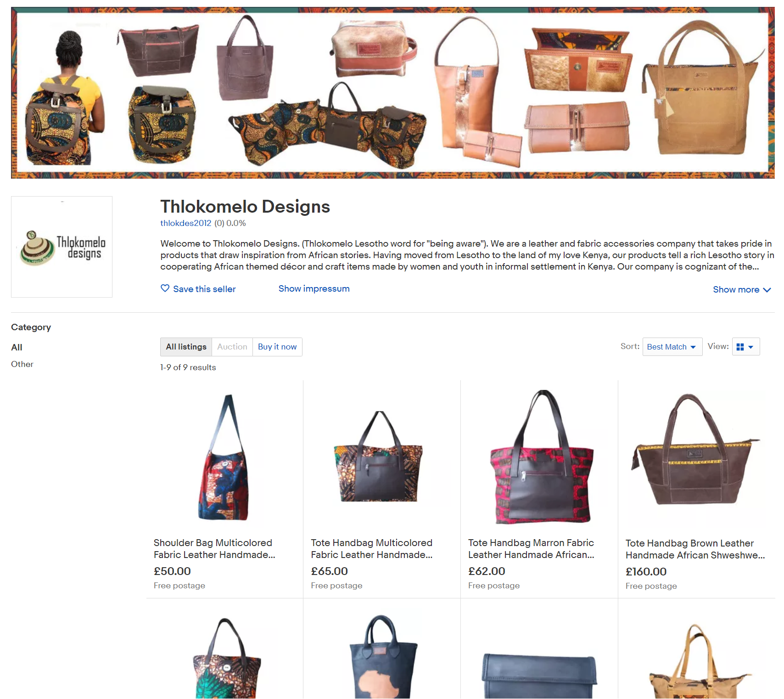Open the Tote Handbag Multicolored £65.00 image
Screen dimensions: 784x699
coord(381,457)
